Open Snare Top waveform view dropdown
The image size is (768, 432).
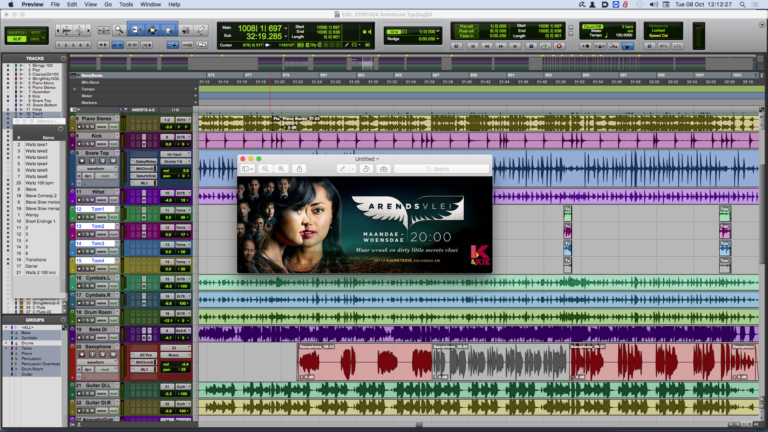[x=97, y=168]
